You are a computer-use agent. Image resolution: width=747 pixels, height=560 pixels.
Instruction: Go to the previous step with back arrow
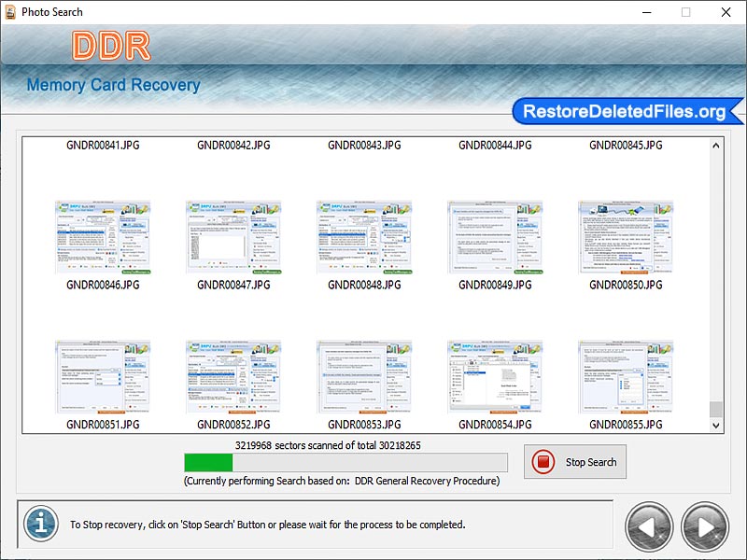[649, 526]
